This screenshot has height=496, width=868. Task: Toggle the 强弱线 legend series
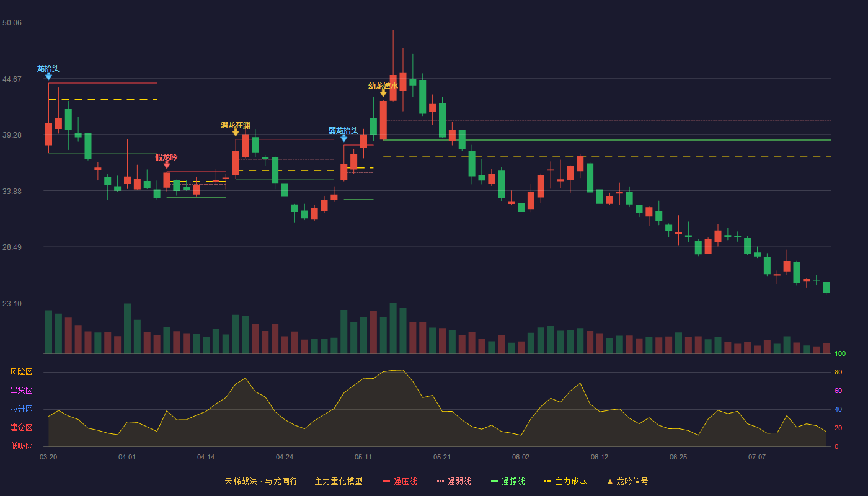click(454, 481)
